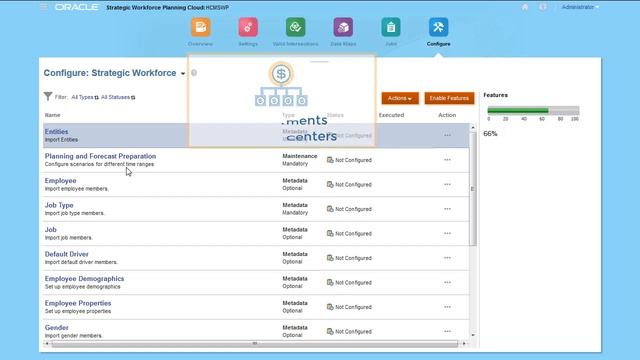This screenshot has width=640, height=360.
Task: Change the All Types filter
Action: click(x=85, y=97)
